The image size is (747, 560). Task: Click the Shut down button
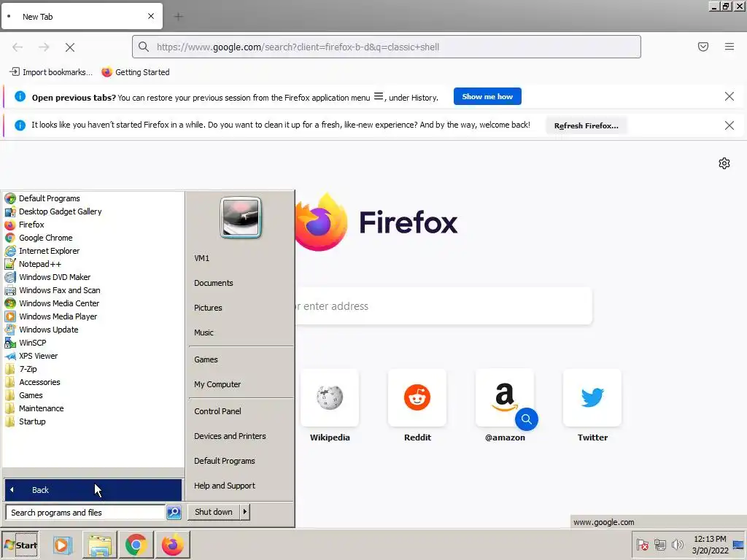pyautogui.click(x=214, y=512)
